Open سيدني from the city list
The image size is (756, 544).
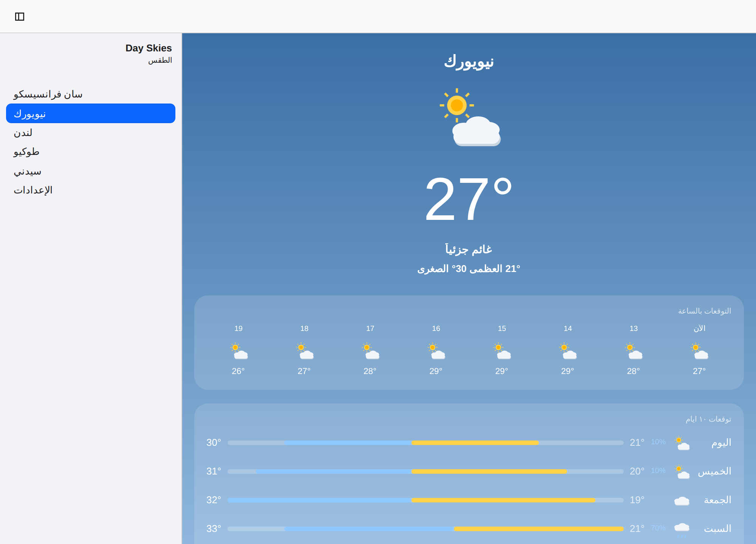coord(91,171)
